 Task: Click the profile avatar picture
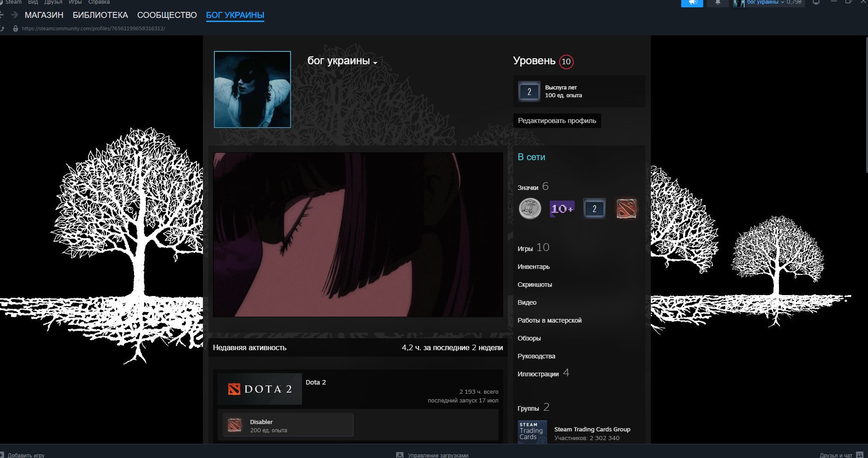[252, 89]
